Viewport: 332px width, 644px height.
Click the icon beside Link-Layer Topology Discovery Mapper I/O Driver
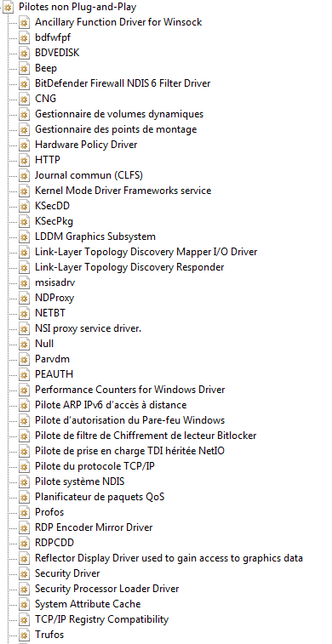tap(24, 252)
